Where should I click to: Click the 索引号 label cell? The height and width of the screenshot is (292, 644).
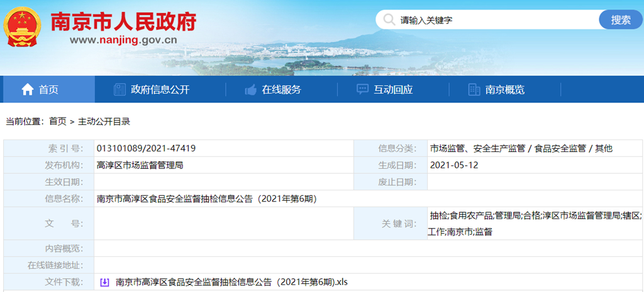(49, 148)
